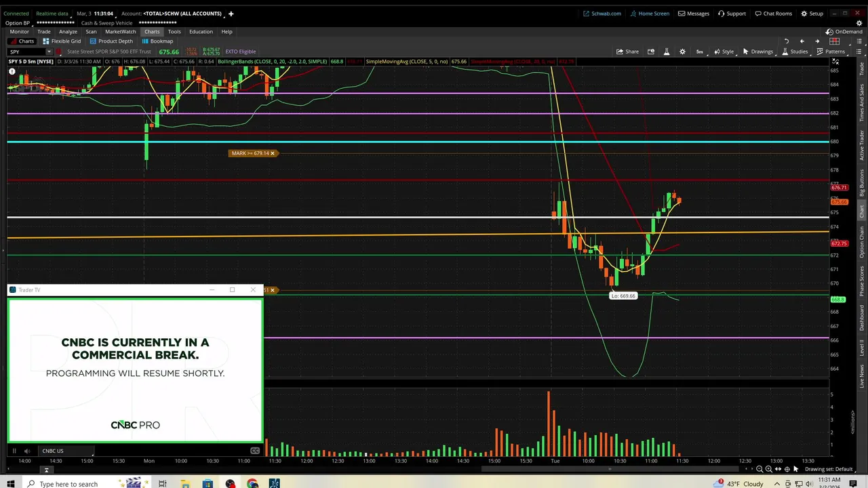Click the chart grid layout icon
This screenshot has height=488, width=868.
tap(834, 41)
